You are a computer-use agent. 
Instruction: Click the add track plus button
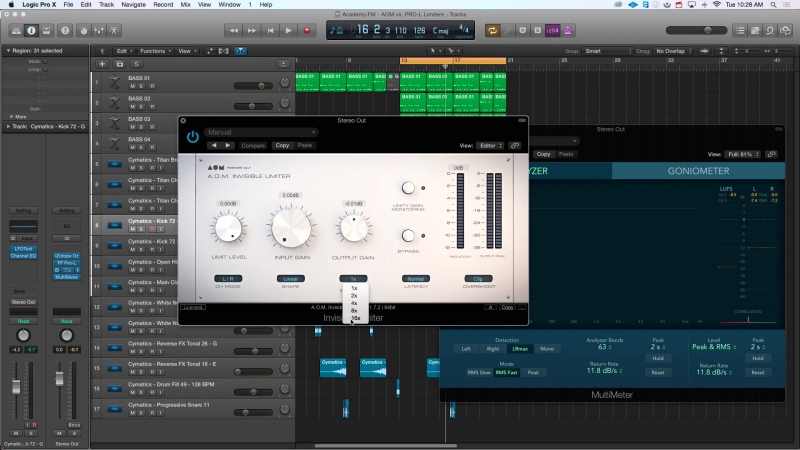102,64
